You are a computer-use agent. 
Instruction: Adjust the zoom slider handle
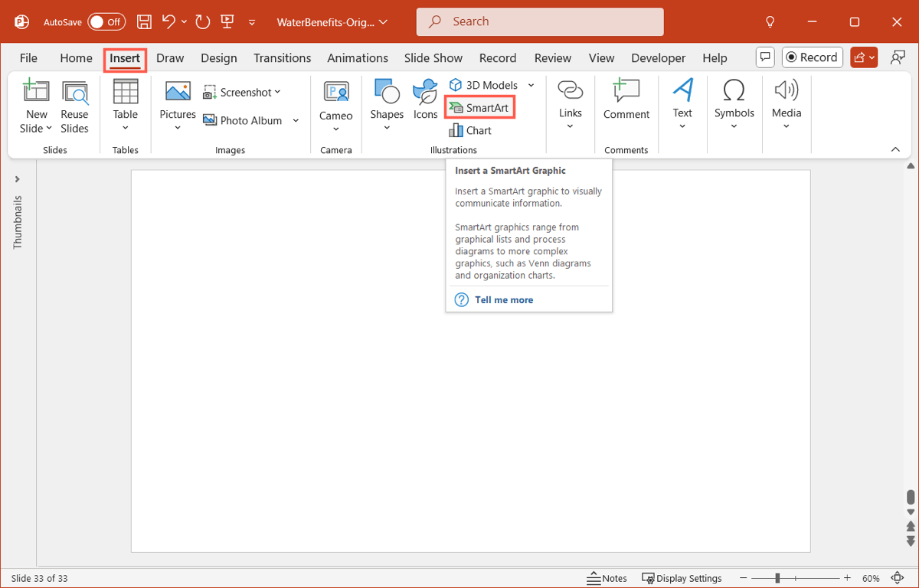coord(777,578)
